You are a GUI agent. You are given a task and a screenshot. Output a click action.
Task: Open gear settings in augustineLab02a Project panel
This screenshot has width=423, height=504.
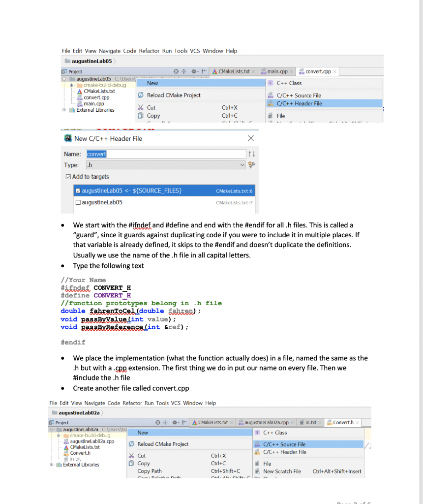(175, 422)
